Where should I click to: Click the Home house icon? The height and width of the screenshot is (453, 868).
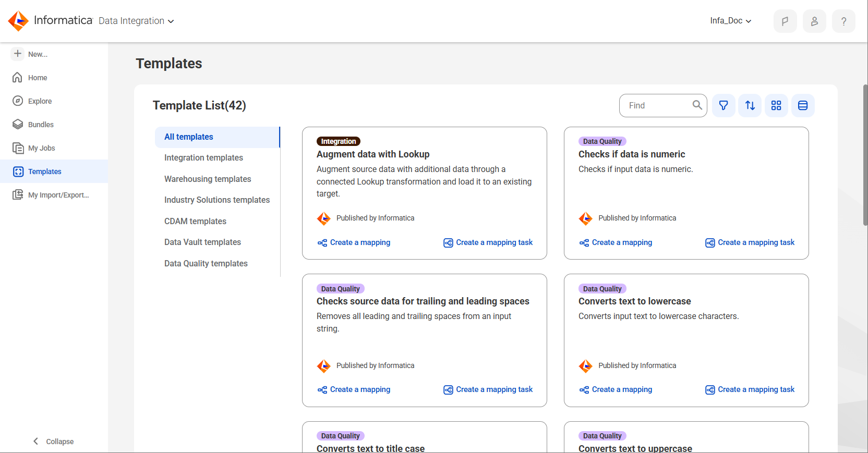[18, 78]
